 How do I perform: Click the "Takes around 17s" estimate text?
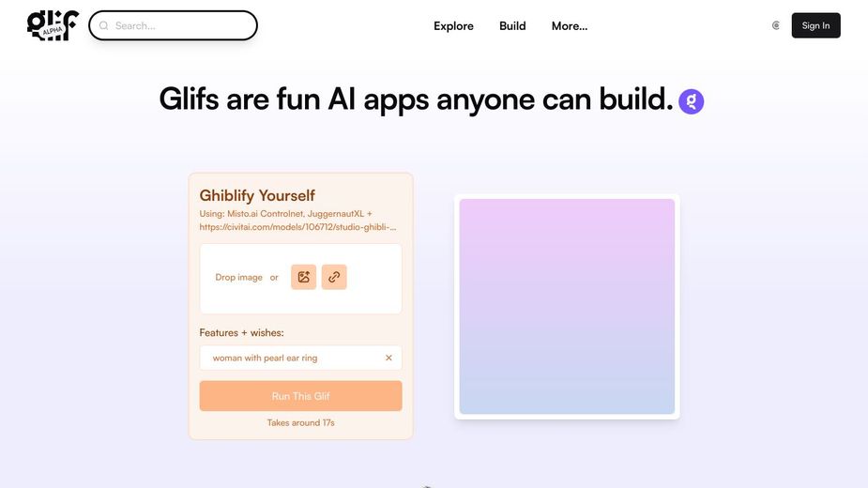tap(300, 423)
